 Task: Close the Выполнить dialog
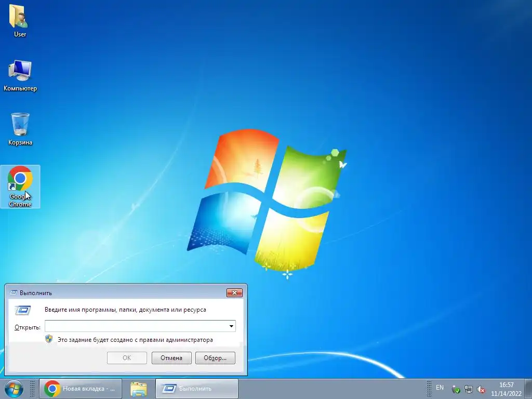click(234, 292)
